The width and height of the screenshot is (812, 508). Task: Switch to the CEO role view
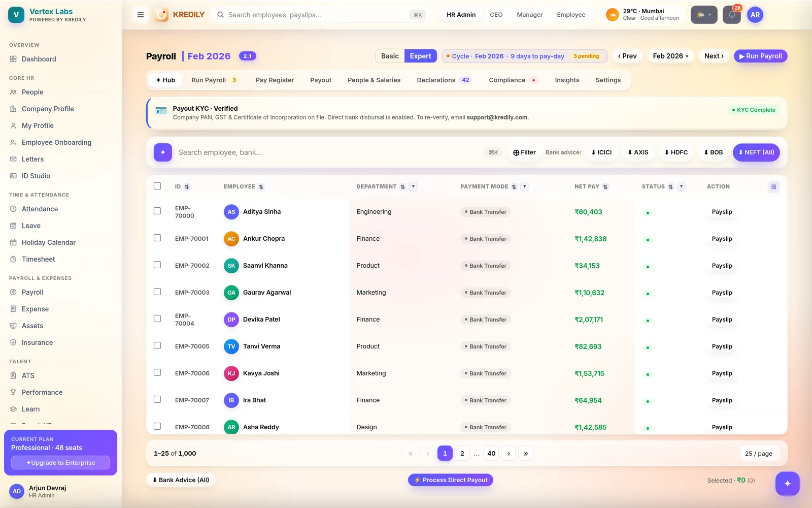click(x=496, y=15)
